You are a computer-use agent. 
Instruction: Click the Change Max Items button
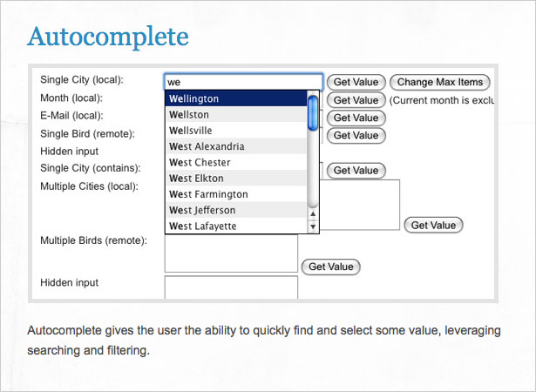pos(440,82)
